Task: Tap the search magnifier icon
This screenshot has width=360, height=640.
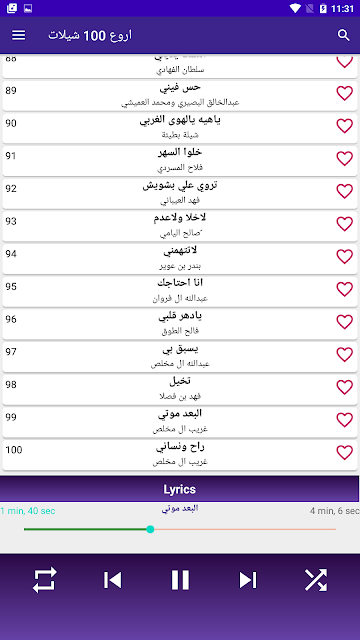Action: tap(344, 35)
